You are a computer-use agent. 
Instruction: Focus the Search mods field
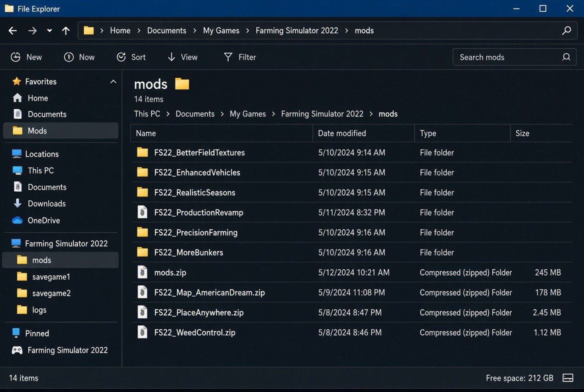[514, 57]
